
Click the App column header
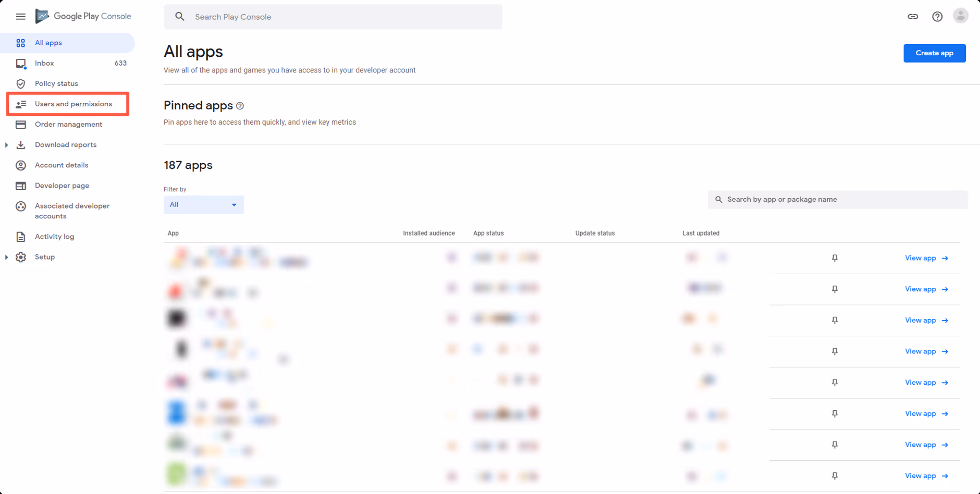(173, 234)
